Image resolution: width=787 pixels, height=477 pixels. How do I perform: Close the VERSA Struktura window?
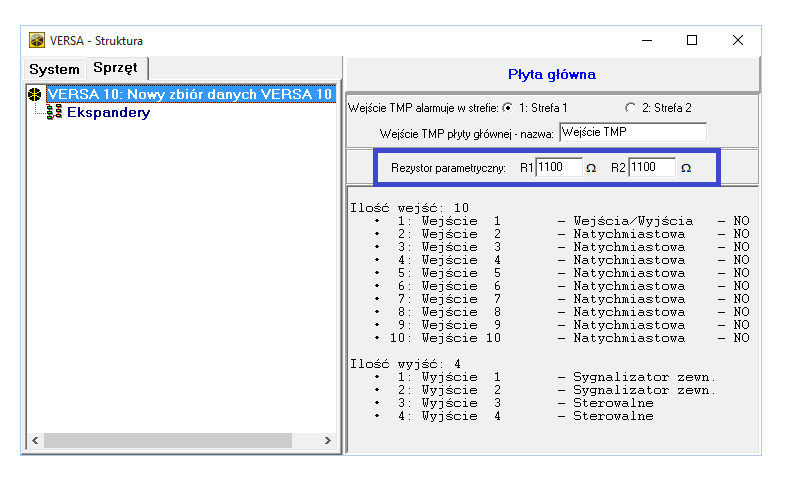pyautogui.click(x=738, y=41)
